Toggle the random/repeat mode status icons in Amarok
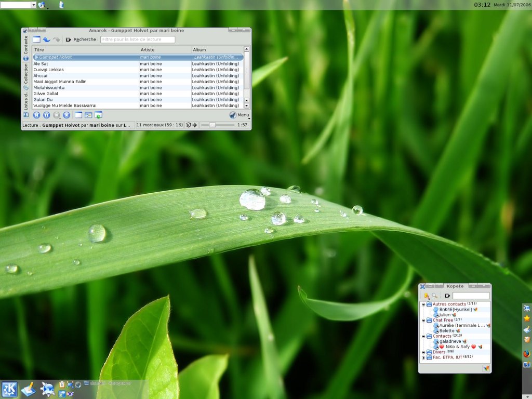The image size is (532, 399). coord(192,125)
